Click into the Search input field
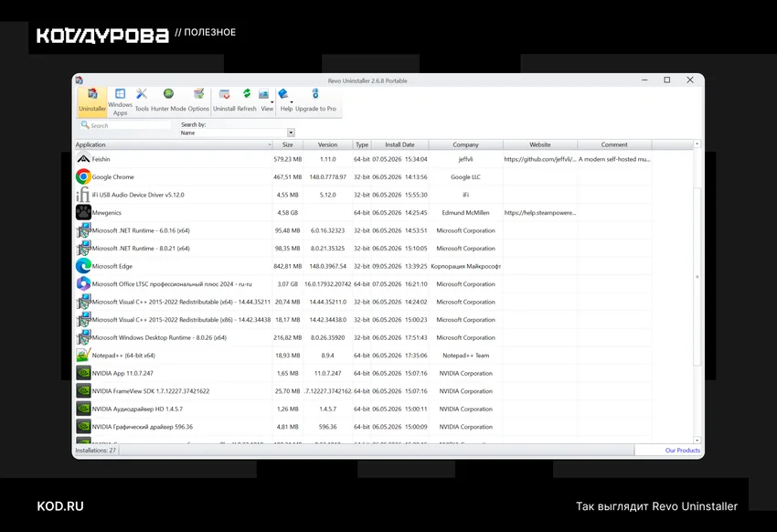 126,125
